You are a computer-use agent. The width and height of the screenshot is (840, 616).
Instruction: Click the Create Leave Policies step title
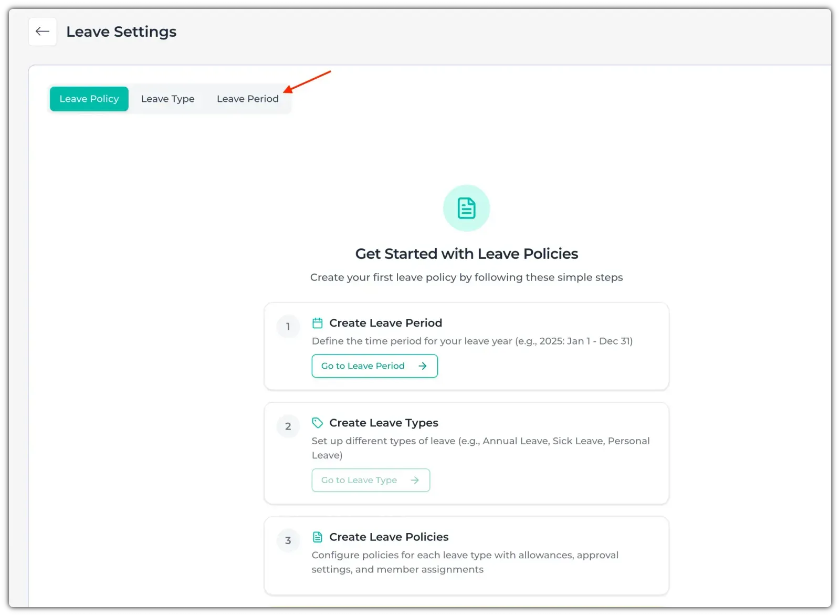(x=388, y=537)
